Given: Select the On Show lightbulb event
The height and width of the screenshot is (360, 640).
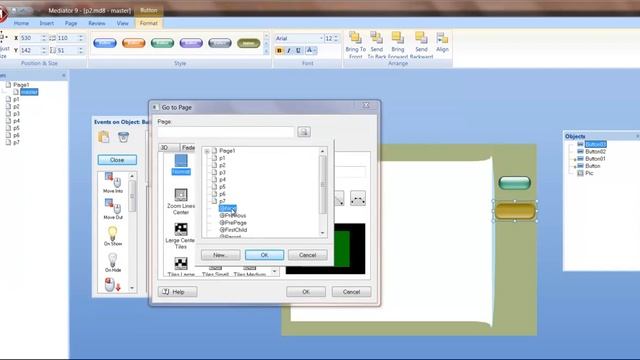Looking at the screenshot, I should 113,236.
